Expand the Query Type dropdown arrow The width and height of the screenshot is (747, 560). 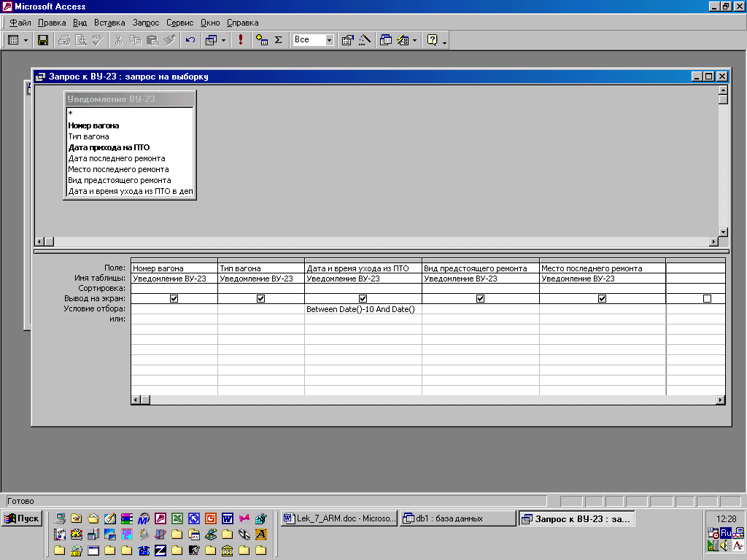223,41
